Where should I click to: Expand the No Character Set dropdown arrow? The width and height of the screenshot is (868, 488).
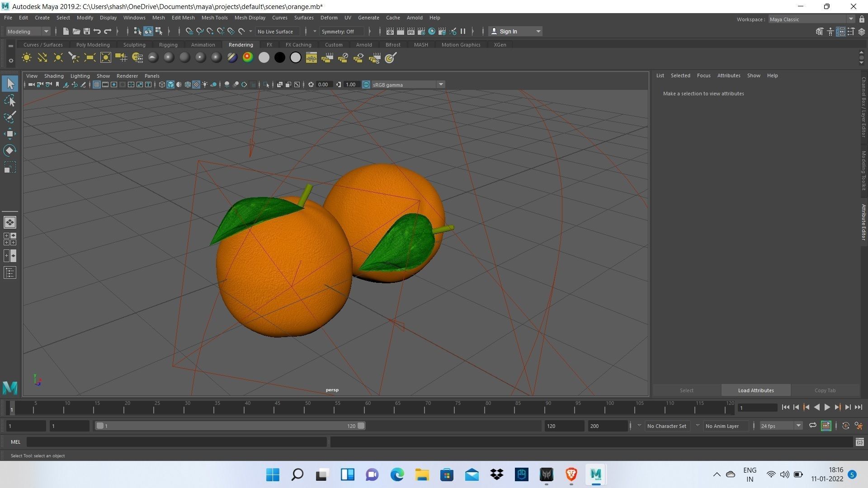[639, 426]
